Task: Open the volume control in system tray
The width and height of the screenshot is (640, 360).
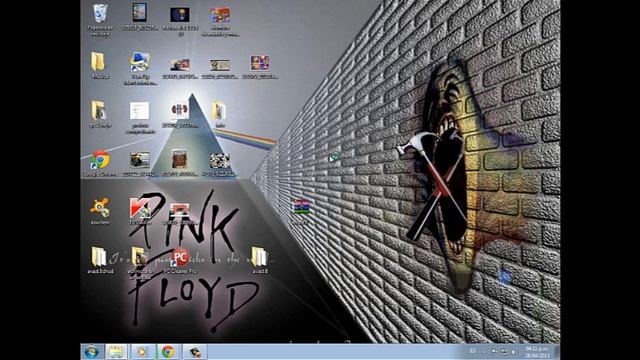Action: (x=514, y=352)
